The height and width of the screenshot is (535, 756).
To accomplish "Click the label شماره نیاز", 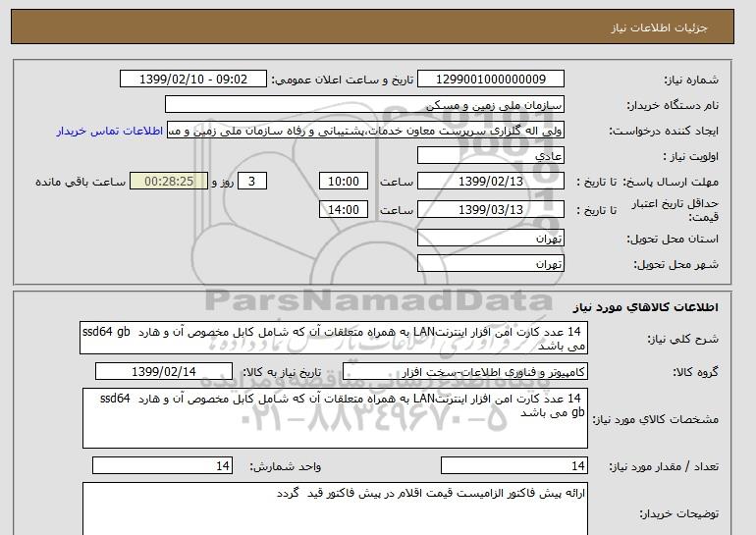I will 691,80.
